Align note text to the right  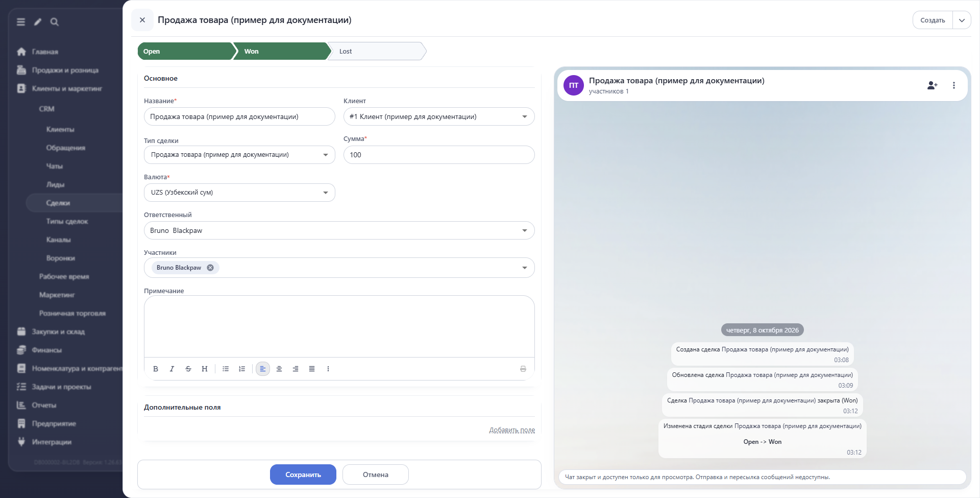(296, 369)
